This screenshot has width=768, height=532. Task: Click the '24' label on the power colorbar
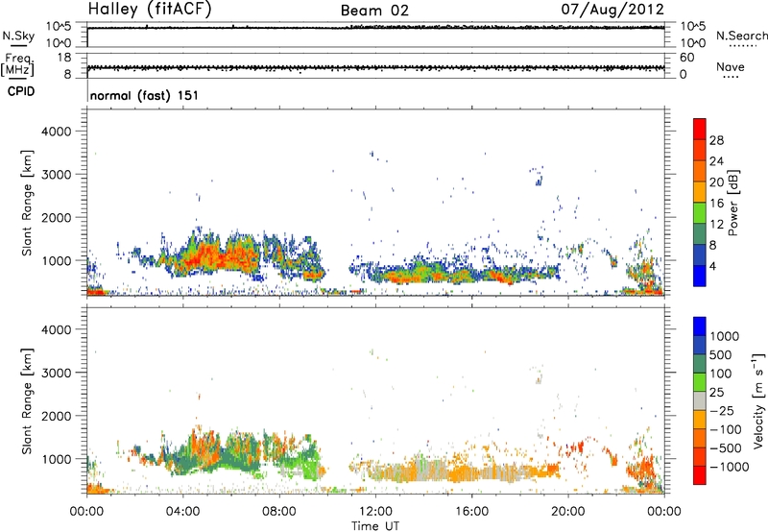[x=716, y=161]
